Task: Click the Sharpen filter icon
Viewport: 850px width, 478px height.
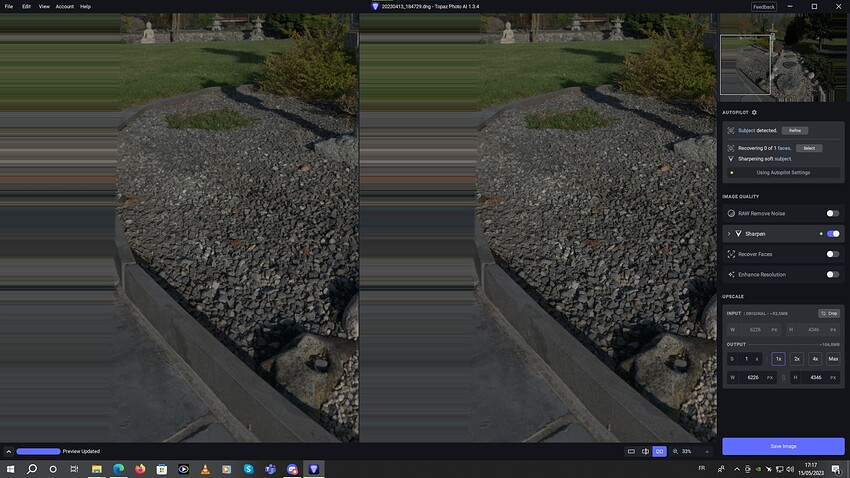Action: (738, 234)
